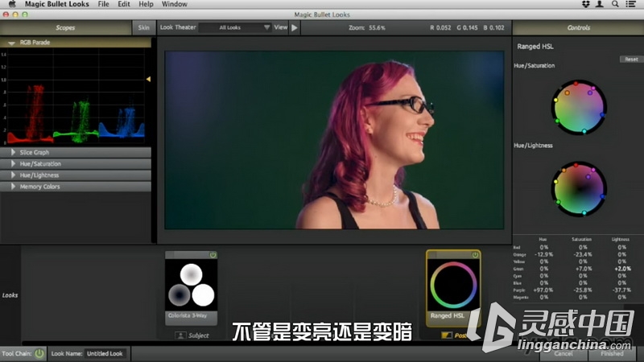Disable the Ranged HSL tool power switch
Screen dimensions: 644x362
pyautogui.click(x=475, y=255)
